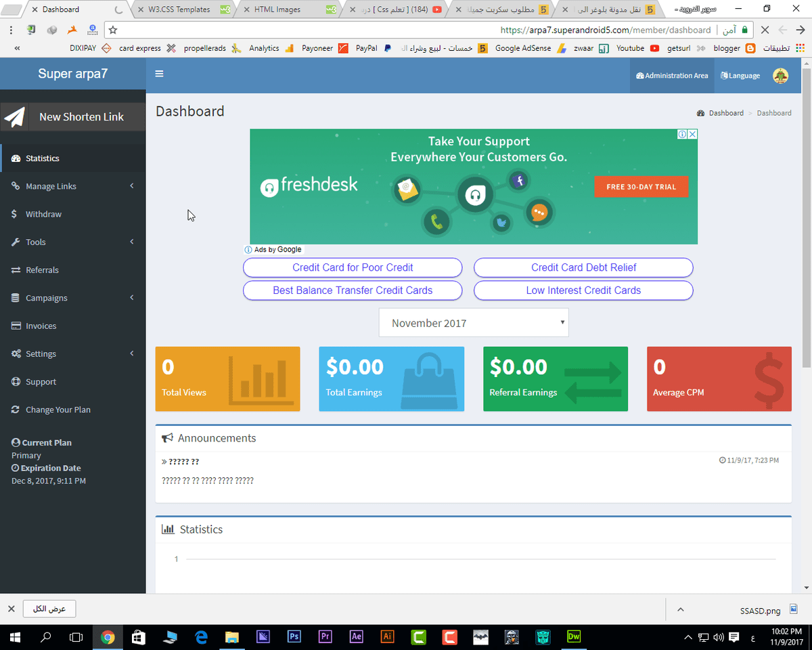This screenshot has height=650, width=812.
Task: Click Change Your Plan in sidebar
Action: [x=73, y=410]
